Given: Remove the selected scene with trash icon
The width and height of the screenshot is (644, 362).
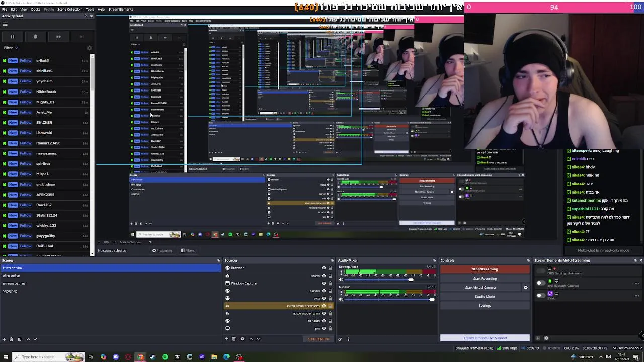Looking at the screenshot, I should tap(11, 339).
